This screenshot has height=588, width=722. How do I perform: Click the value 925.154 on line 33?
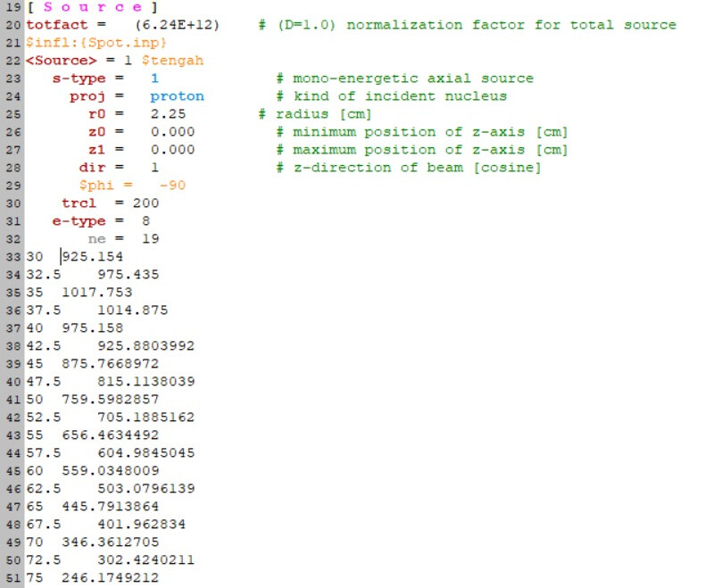[x=93, y=257]
